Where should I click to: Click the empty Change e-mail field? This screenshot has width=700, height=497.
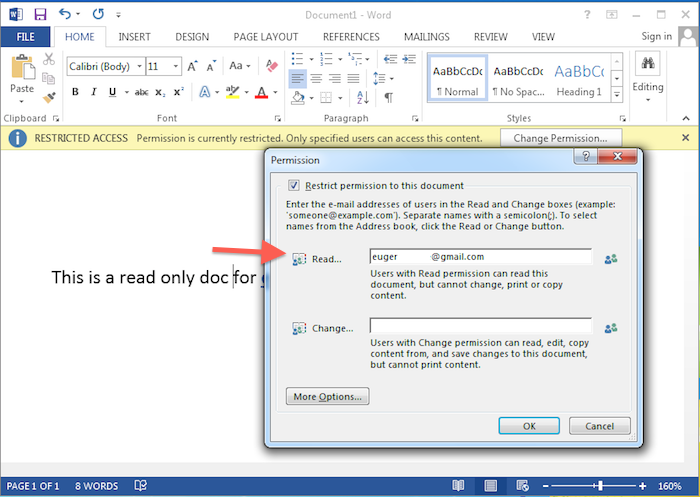click(481, 326)
